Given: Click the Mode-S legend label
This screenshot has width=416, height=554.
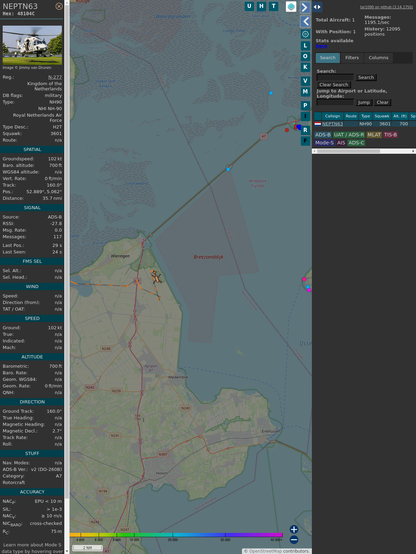Looking at the screenshot, I should pos(324,143).
